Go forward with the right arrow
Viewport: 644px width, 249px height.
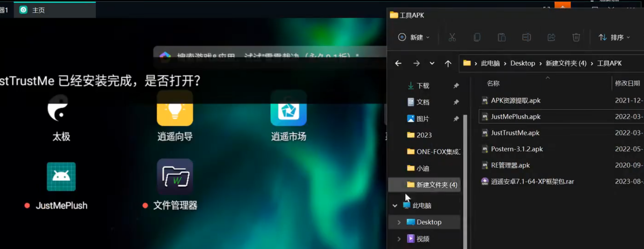pos(416,63)
